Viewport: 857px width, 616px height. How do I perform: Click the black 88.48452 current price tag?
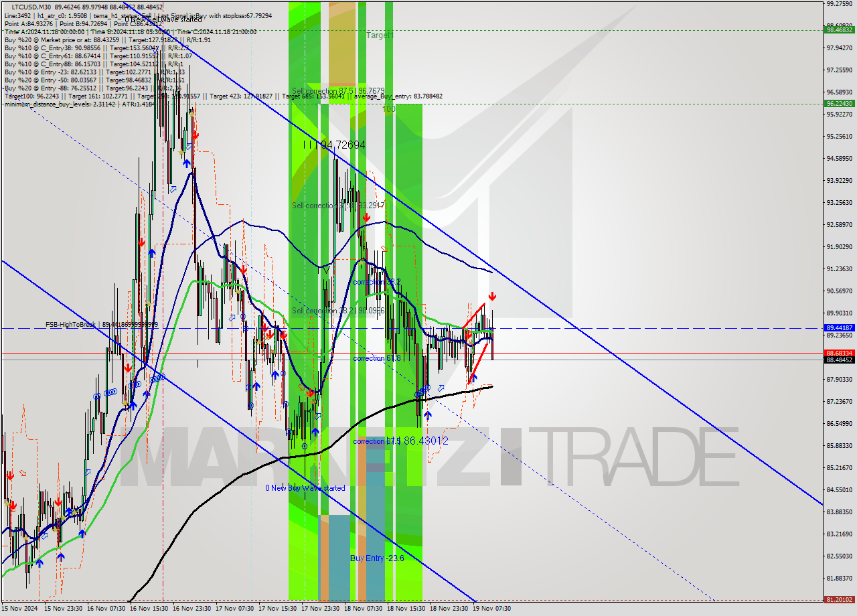pyautogui.click(x=840, y=360)
